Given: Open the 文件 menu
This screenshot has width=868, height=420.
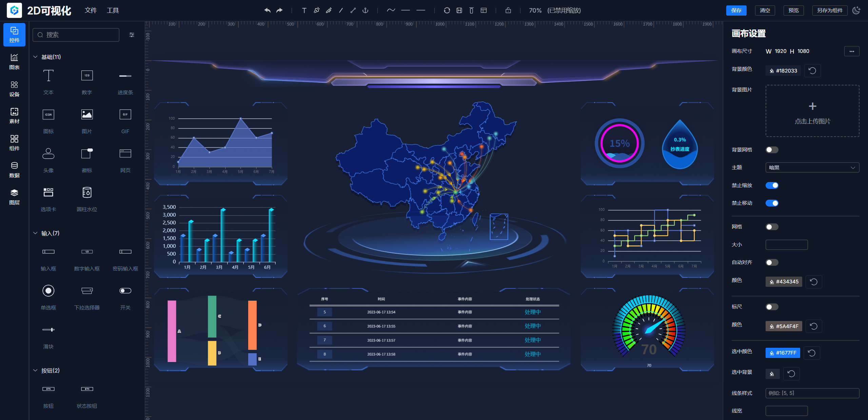Looking at the screenshot, I should pos(91,11).
